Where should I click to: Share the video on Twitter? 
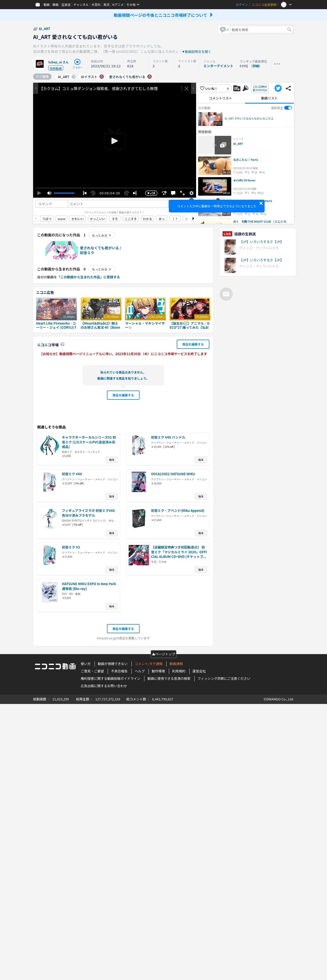278,88
